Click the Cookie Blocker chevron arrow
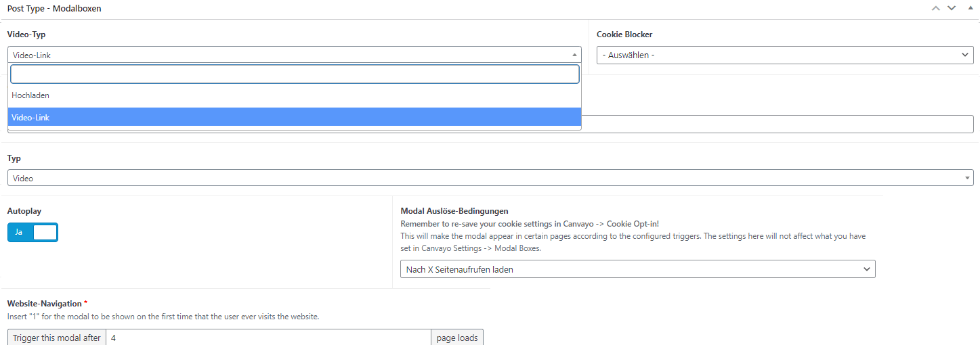Image resolution: width=980 pixels, height=345 pixels. click(964, 55)
